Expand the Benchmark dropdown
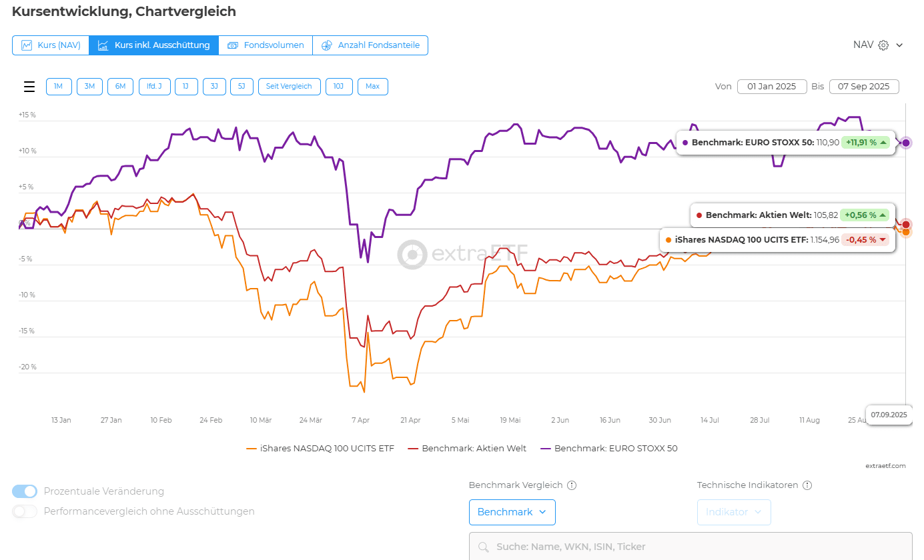This screenshot has height=560, width=924. tap(512, 512)
